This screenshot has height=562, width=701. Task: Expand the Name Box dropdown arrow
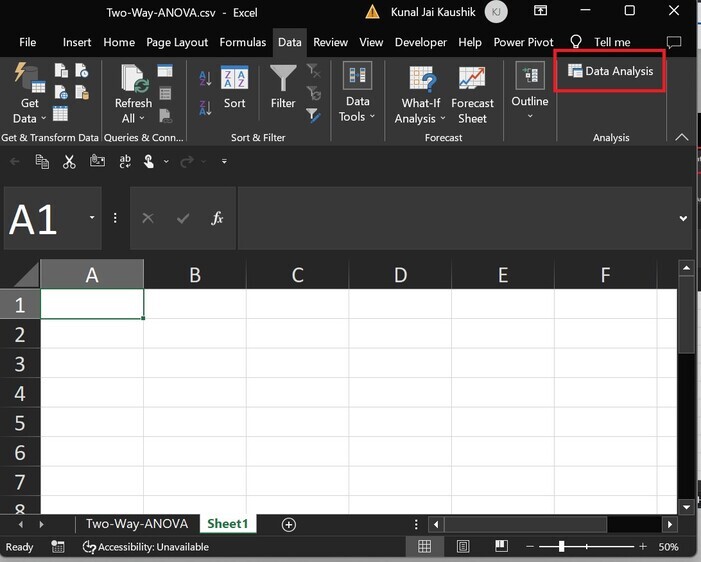point(92,218)
